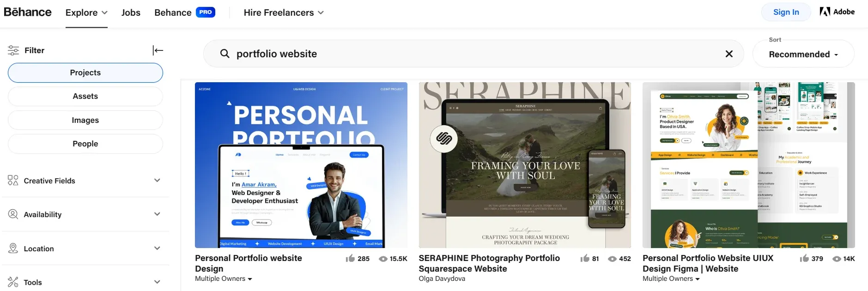Collapse the filter sidebar arrow

pos(158,50)
